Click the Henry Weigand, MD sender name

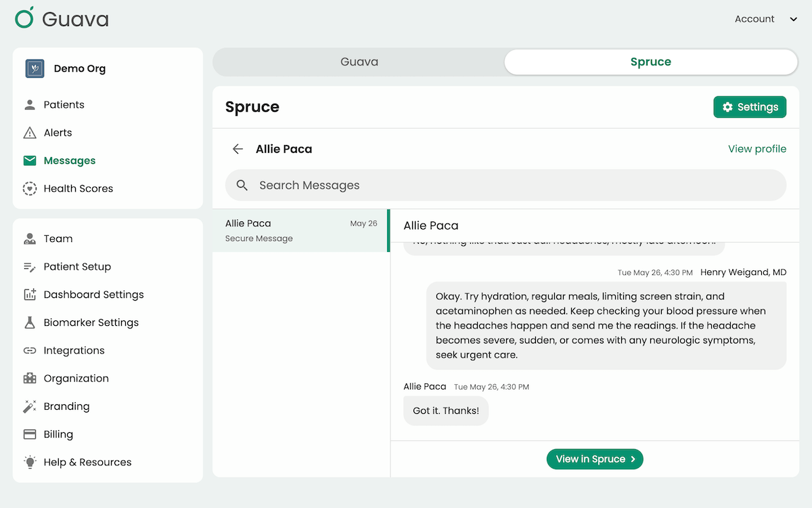[x=743, y=272]
